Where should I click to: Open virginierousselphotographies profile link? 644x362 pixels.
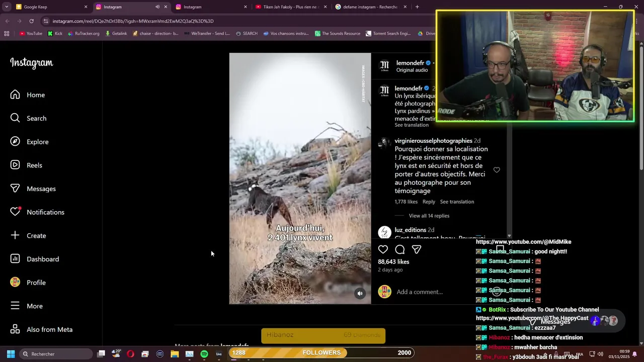coord(433,141)
